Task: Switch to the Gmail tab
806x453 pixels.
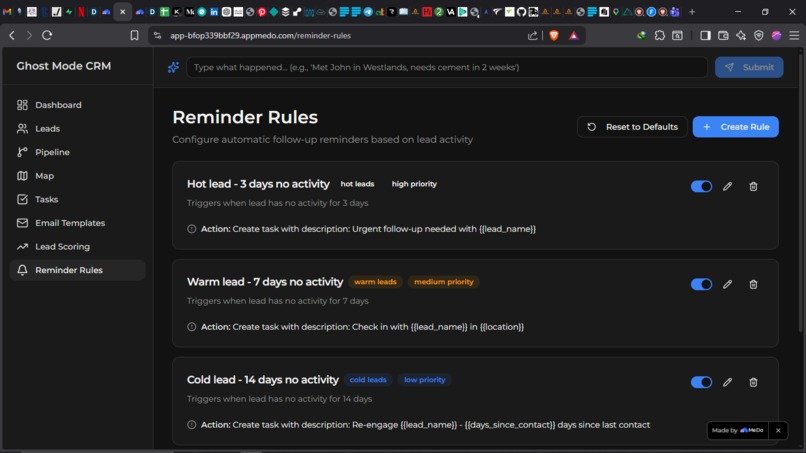Action: tap(7, 11)
